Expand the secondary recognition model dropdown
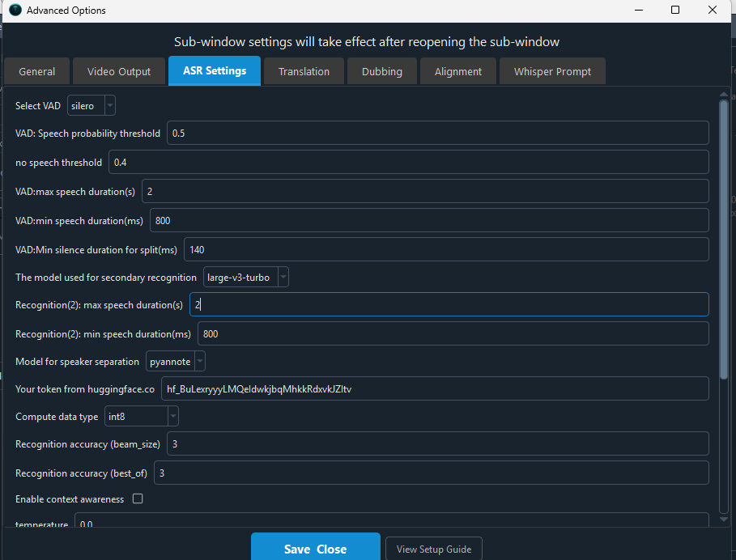 [246, 278]
